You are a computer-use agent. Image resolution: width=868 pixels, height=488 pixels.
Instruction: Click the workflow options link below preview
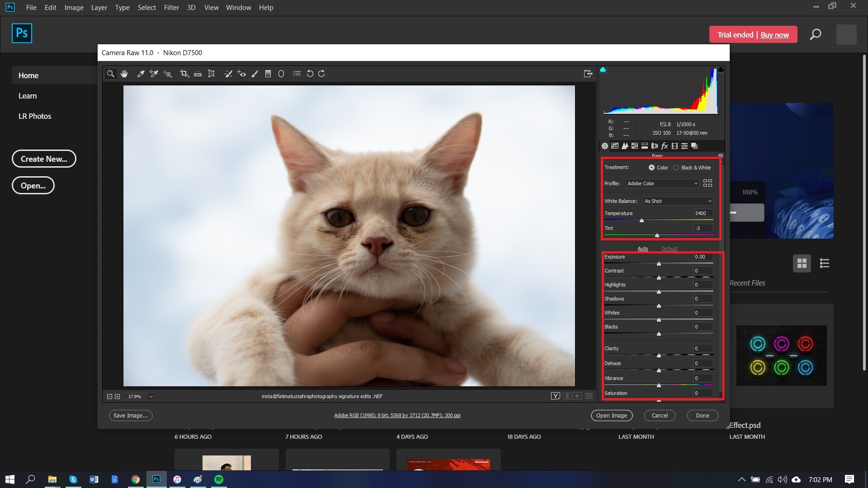pos(397,416)
